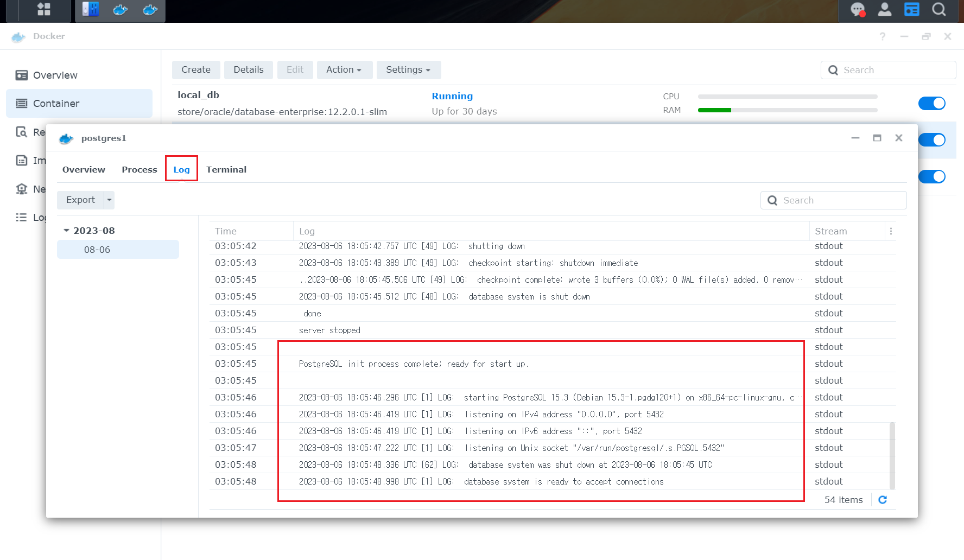
Task: Open the DSM main menu grid icon
Action: [43, 10]
